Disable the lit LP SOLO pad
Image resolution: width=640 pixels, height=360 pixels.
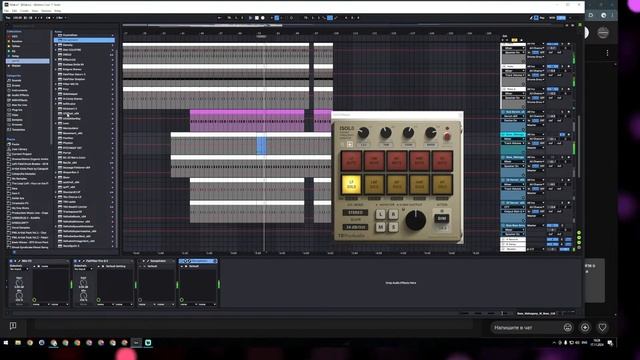pyautogui.click(x=351, y=184)
